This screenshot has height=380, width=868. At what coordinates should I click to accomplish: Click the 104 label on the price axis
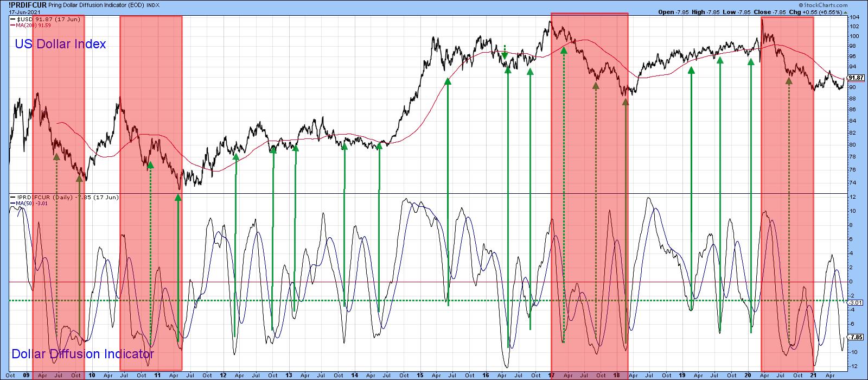854,18
